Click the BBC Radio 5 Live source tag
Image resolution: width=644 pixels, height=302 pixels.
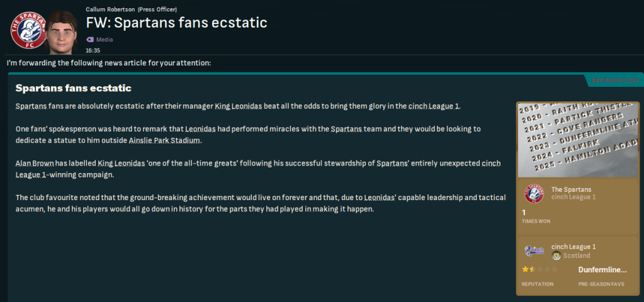coord(614,81)
